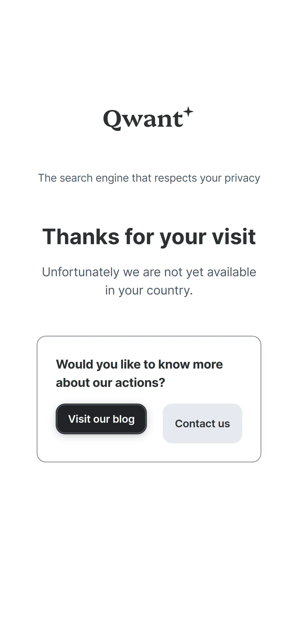Click the "in your country." text
The height and width of the screenshot is (644, 298).
pyautogui.click(x=149, y=290)
